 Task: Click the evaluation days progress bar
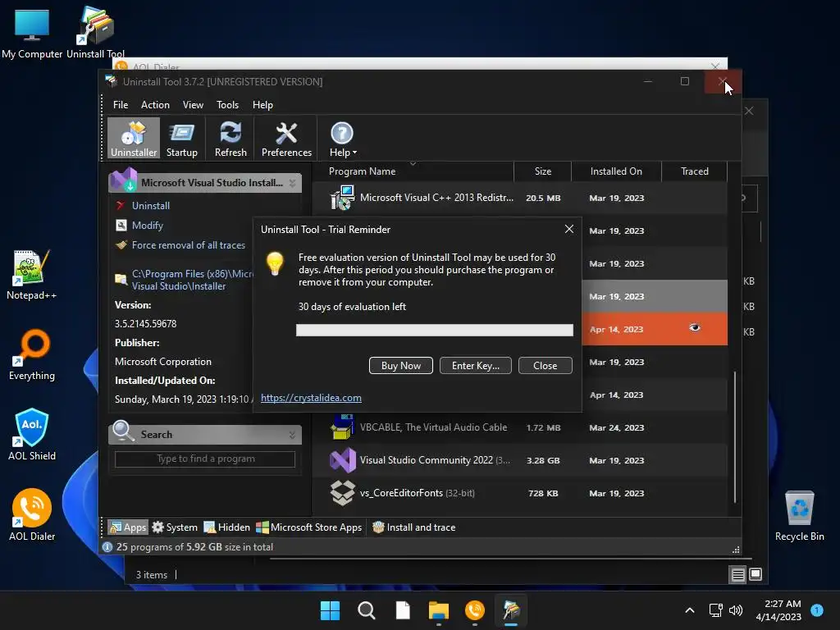click(x=435, y=330)
